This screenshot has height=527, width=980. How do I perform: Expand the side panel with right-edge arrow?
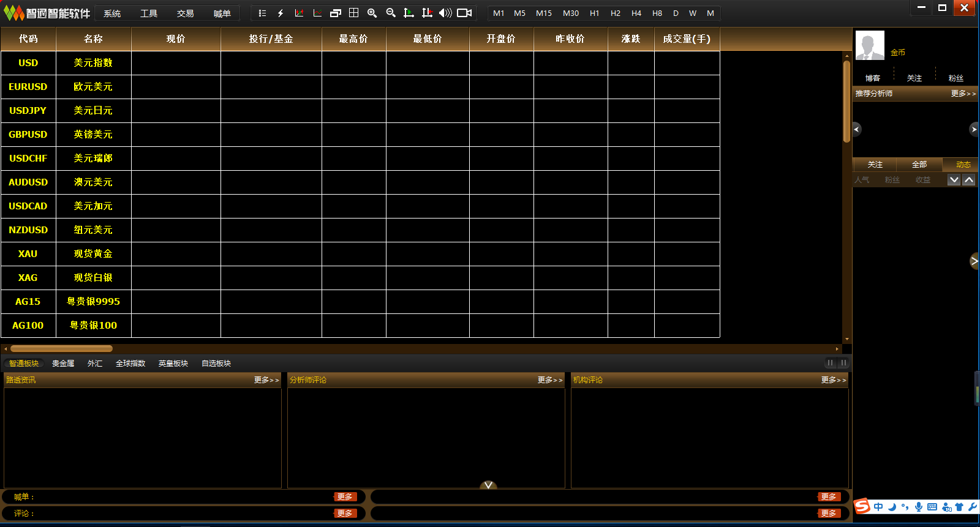(974, 261)
